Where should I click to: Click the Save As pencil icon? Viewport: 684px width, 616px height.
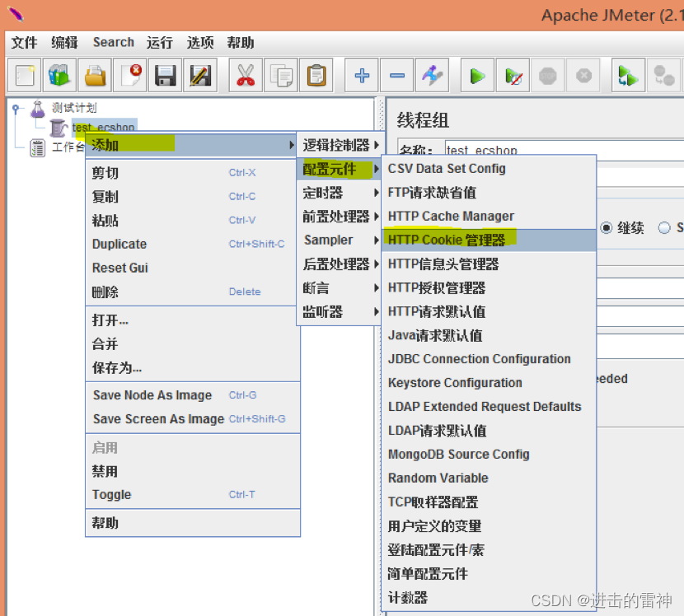click(200, 76)
